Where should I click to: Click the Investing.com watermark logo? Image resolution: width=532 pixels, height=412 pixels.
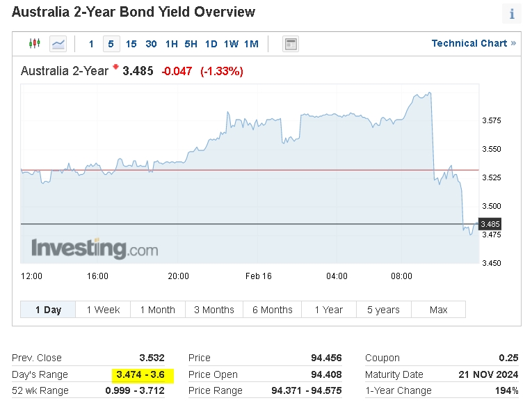(95, 248)
